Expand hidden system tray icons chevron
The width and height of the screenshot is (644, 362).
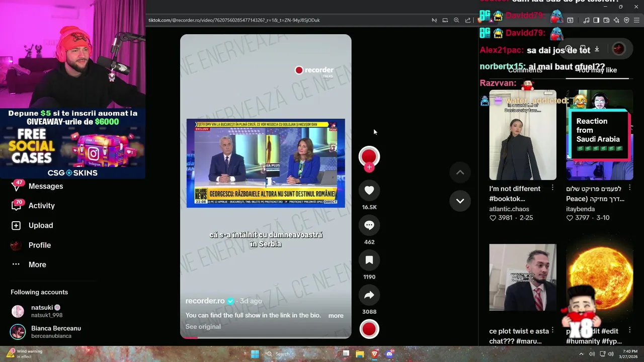(x=581, y=354)
